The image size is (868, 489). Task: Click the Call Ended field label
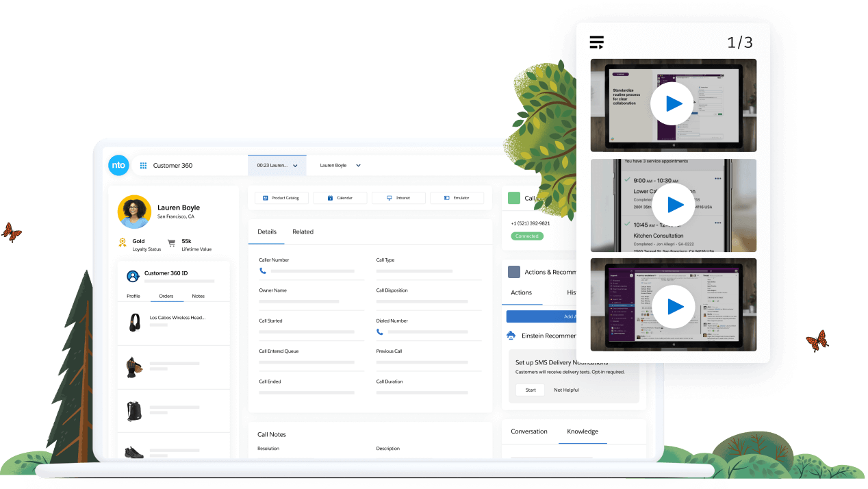pos(270,381)
